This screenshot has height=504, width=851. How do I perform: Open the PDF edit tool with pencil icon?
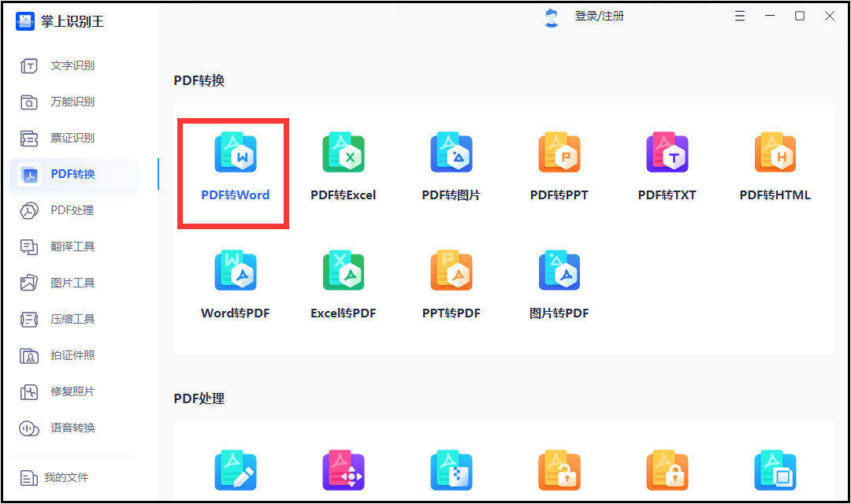235,470
